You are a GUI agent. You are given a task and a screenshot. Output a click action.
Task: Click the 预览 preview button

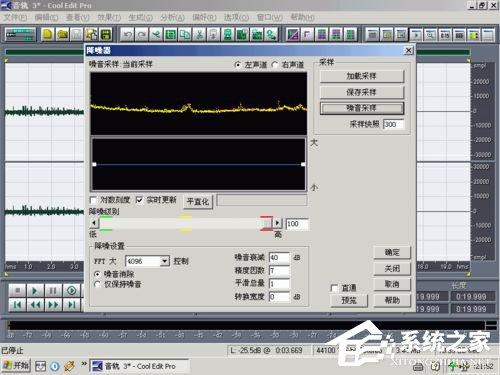tap(349, 301)
